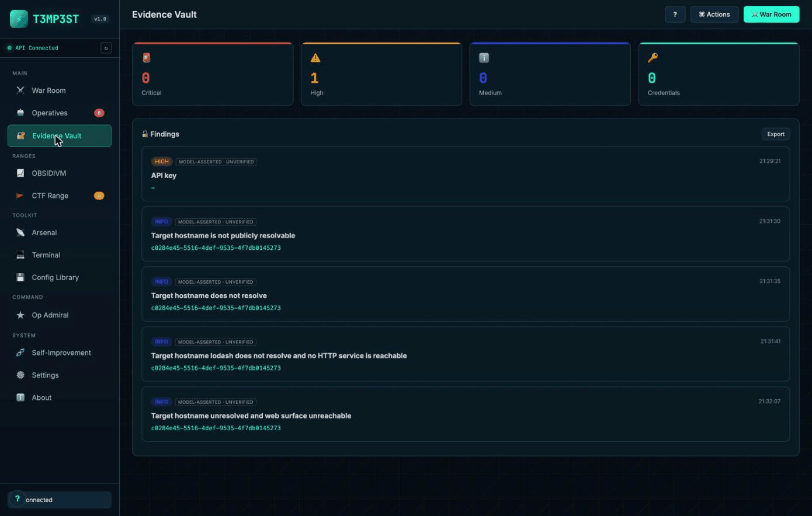This screenshot has height=516, width=812.
Task: Click the question mark circle at the sidebar bottom
Action: click(17, 499)
